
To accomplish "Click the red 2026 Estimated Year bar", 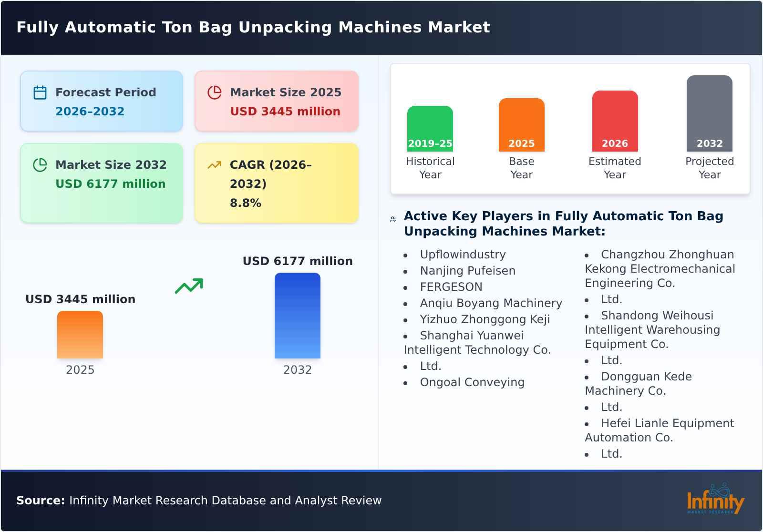I will 615,121.
